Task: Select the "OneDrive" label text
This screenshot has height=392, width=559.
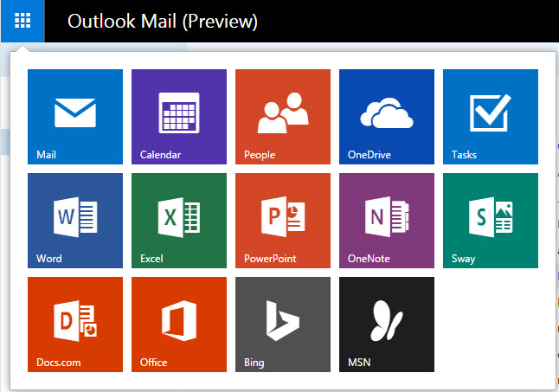Action: pyautogui.click(x=369, y=155)
